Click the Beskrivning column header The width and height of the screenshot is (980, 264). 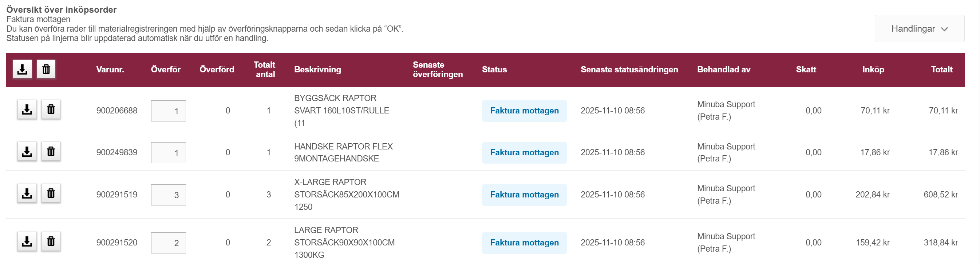point(317,69)
